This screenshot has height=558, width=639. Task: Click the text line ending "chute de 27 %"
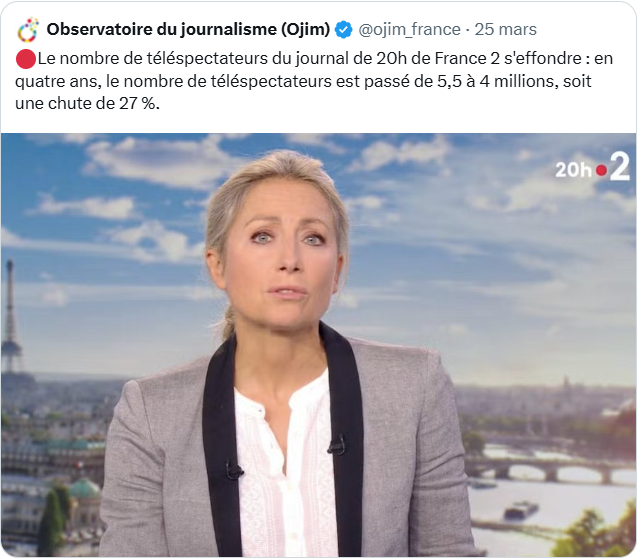pos(87,104)
